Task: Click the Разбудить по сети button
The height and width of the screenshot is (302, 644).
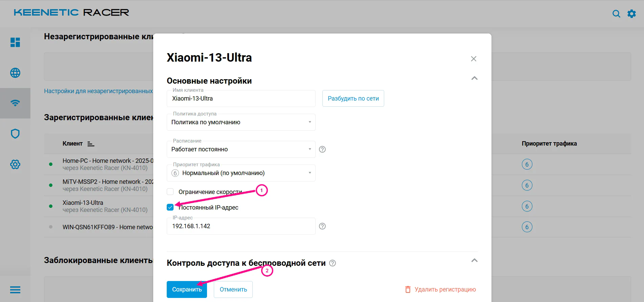Action: [x=353, y=99]
